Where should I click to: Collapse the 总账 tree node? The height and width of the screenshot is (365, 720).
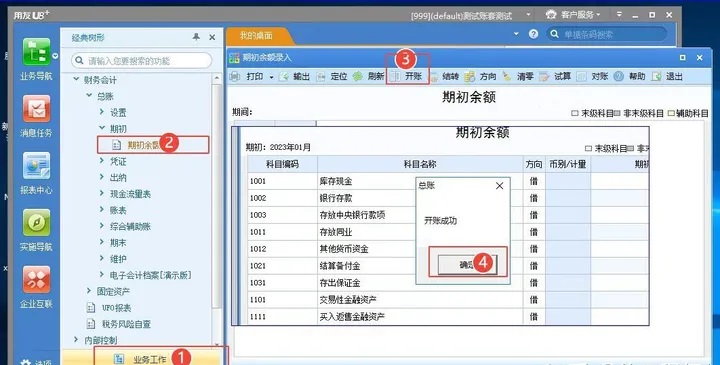point(89,96)
